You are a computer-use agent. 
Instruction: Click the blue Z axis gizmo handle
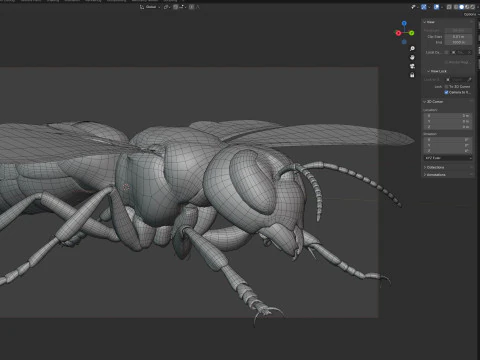[404, 23]
